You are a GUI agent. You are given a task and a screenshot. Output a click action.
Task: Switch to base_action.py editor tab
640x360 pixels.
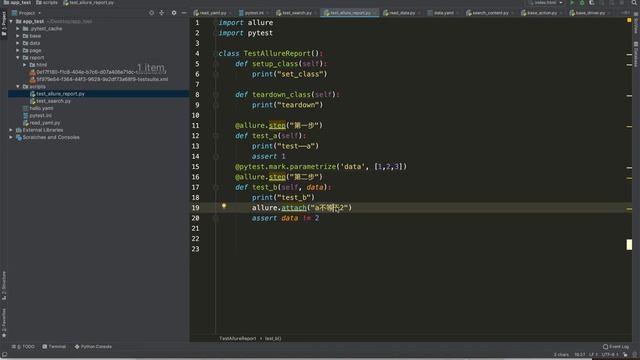click(541, 13)
